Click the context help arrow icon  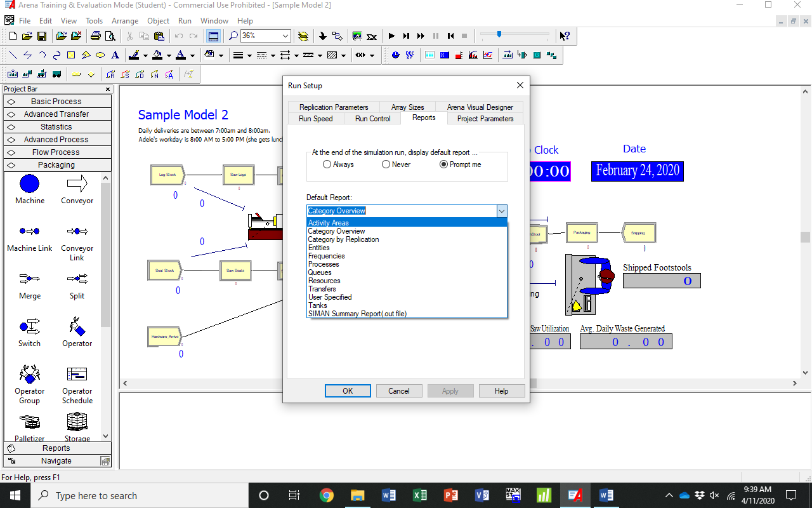[565, 36]
